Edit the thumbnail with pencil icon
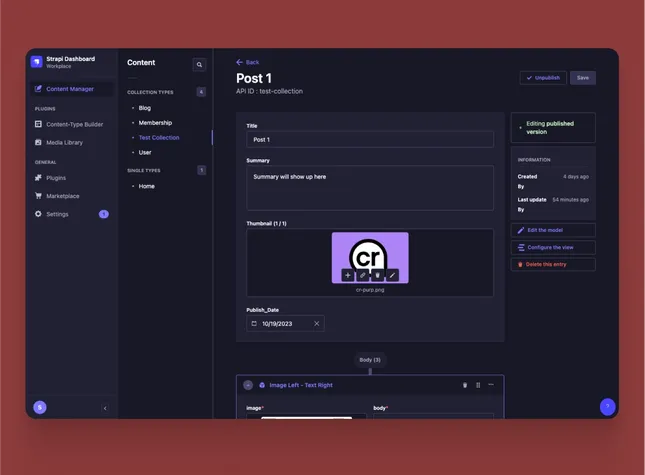 click(392, 275)
